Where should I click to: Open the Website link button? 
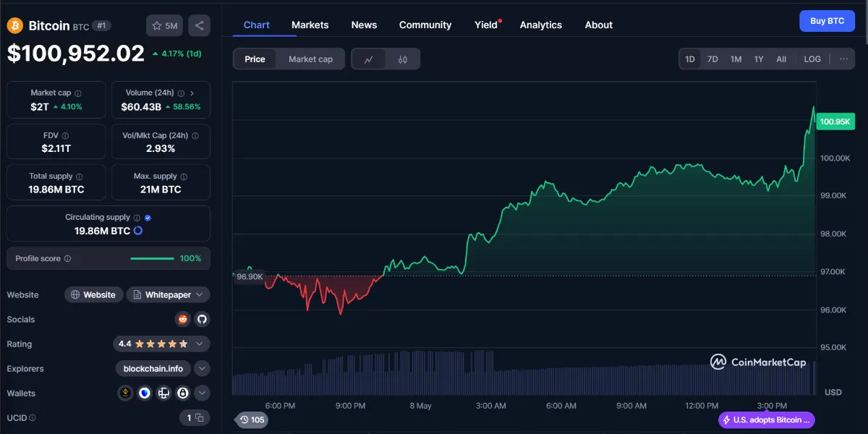point(93,294)
